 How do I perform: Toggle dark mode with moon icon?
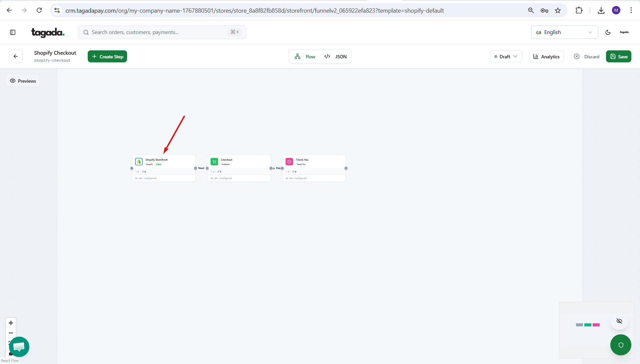point(608,32)
